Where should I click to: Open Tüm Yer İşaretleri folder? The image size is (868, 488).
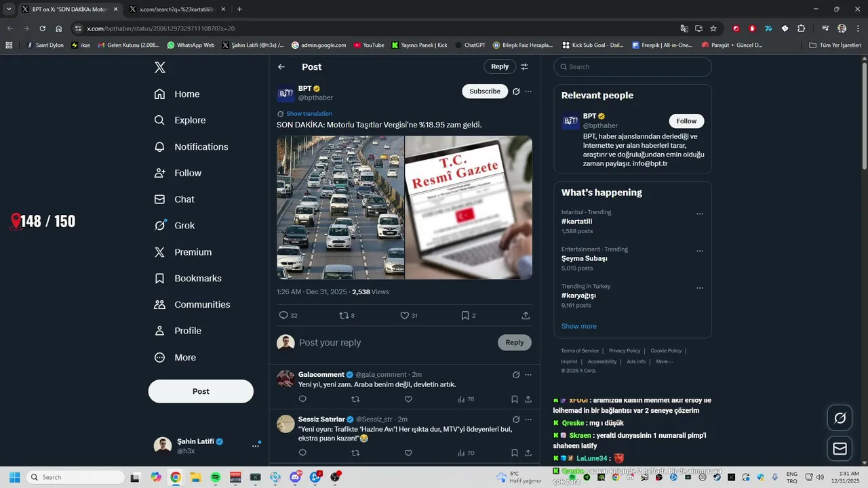click(x=835, y=45)
